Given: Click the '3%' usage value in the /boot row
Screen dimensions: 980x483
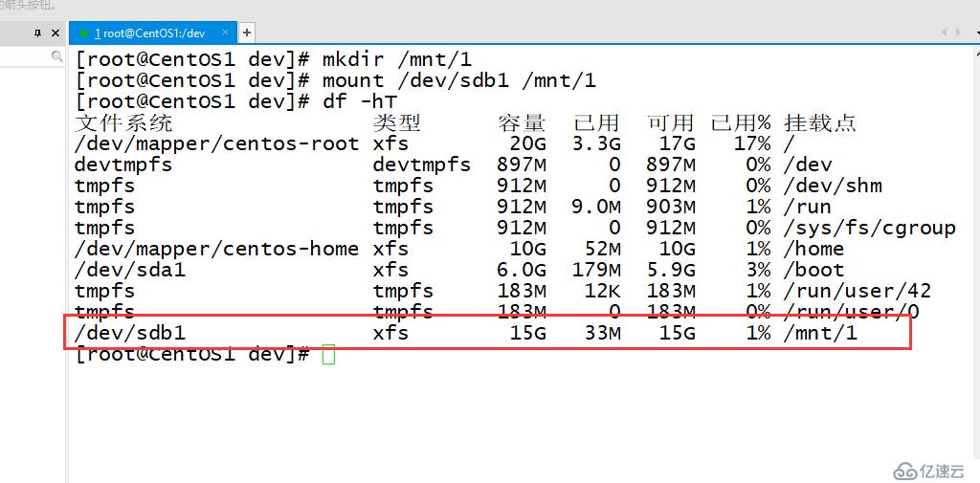Looking at the screenshot, I should point(759,270).
